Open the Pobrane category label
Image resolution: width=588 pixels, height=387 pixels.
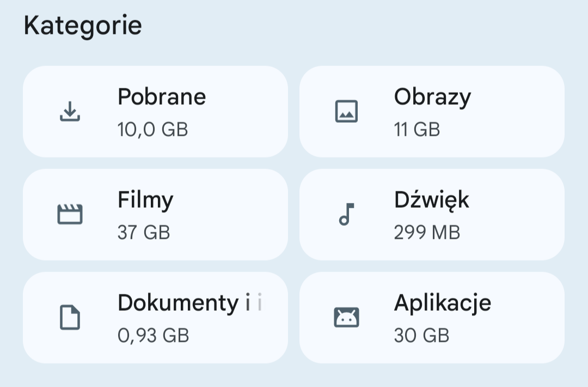(162, 97)
